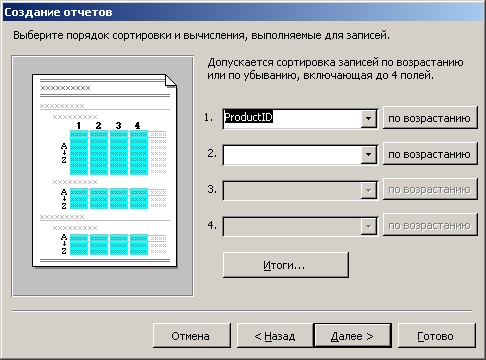The height and width of the screenshot is (360, 486).
Task: Open the dropdown arrow of sort field 2
Action: pyautogui.click(x=368, y=155)
